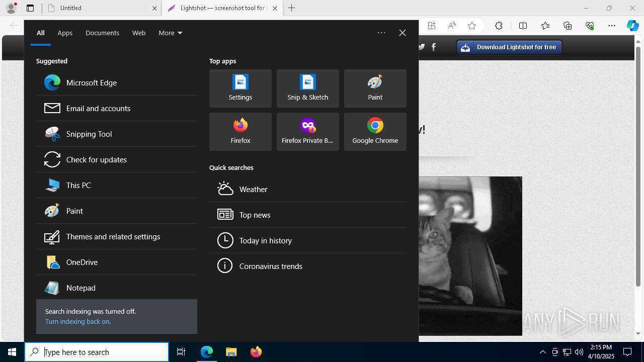Open Firefox from the taskbar

pyautogui.click(x=256, y=352)
